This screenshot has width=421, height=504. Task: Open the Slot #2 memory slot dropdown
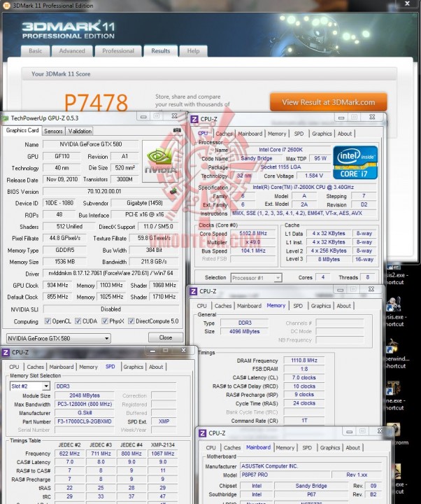pyautogui.click(x=29, y=386)
